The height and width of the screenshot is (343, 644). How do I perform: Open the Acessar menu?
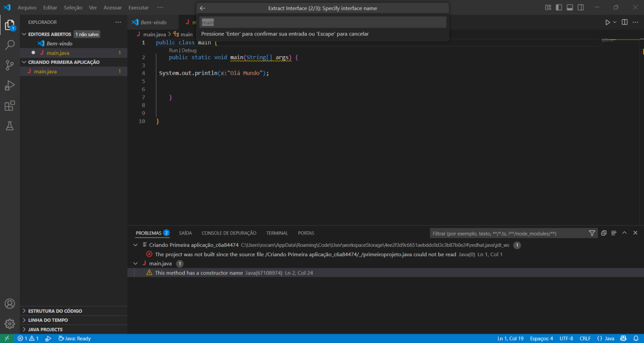click(113, 8)
